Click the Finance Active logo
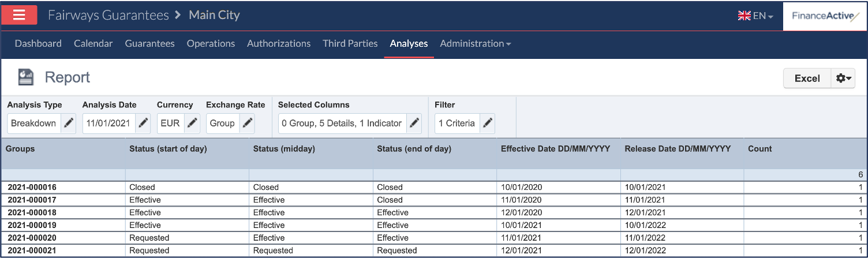 coord(825,16)
